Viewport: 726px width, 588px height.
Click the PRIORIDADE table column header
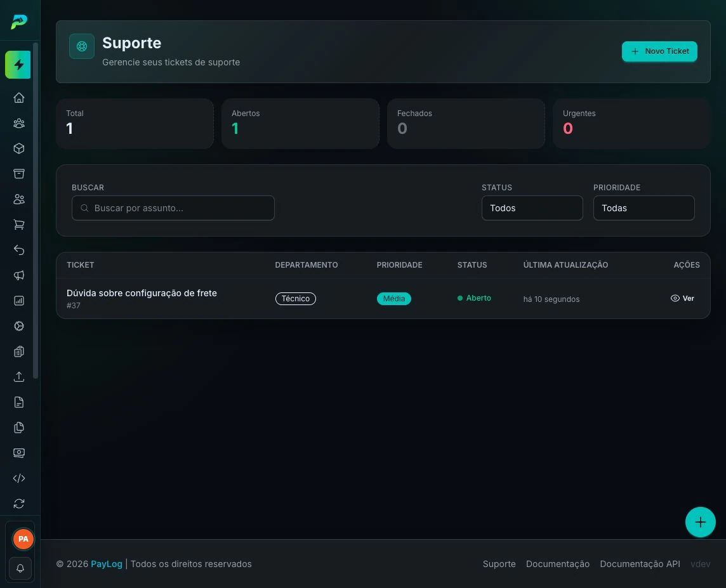pos(400,265)
